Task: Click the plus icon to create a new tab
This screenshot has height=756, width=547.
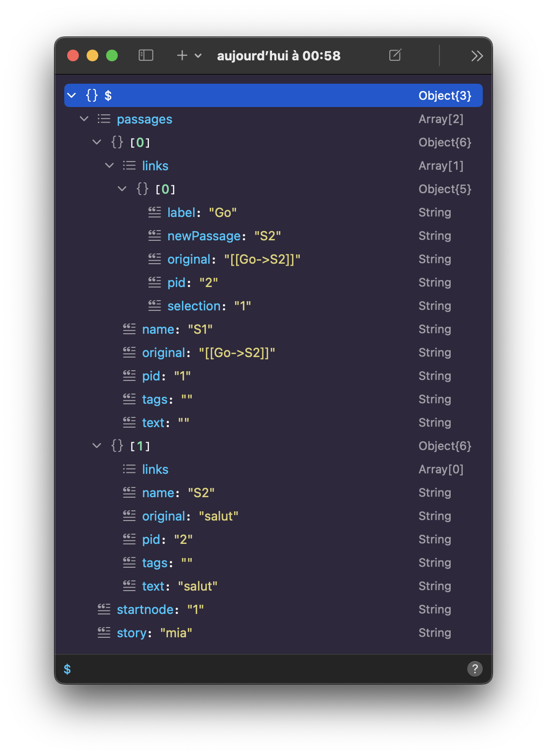Action: pyautogui.click(x=182, y=55)
